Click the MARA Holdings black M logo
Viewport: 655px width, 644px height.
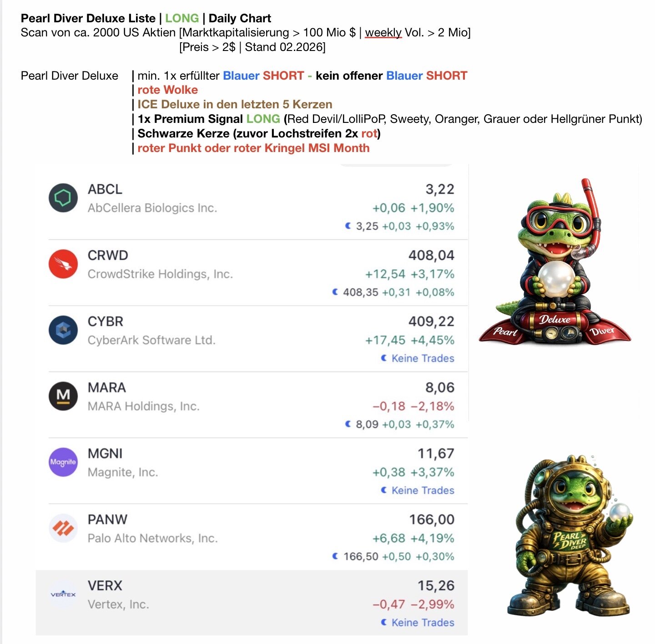(x=63, y=396)
